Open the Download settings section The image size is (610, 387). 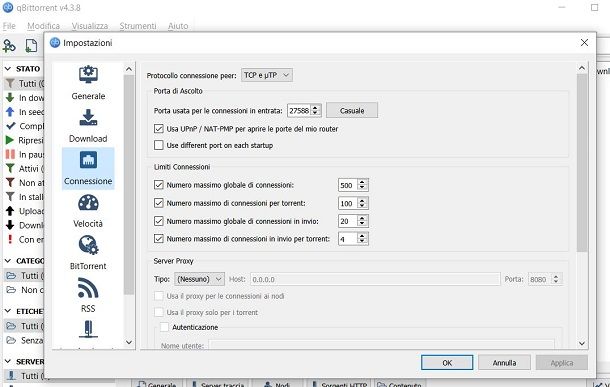(88, 126)
